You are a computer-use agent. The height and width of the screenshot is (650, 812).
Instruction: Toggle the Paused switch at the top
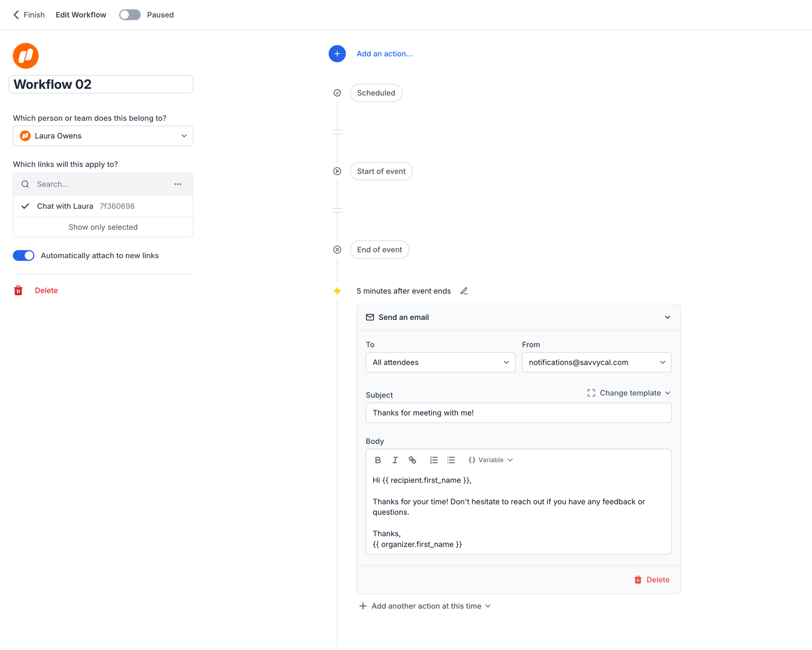tap(129, 14)
